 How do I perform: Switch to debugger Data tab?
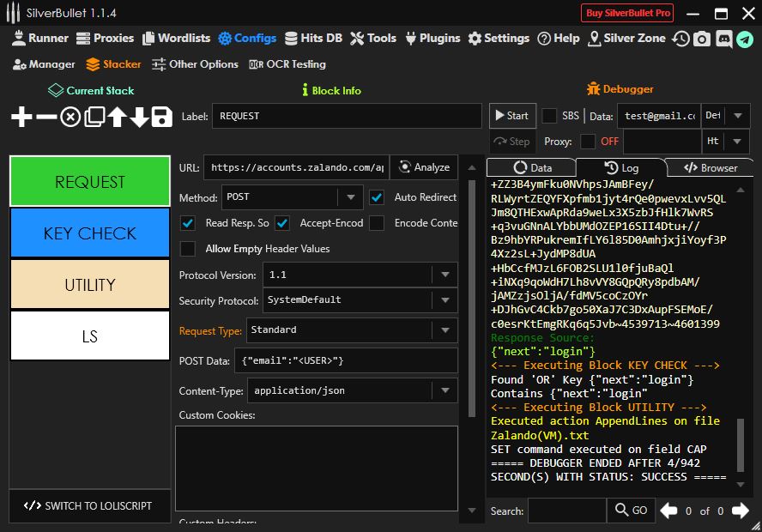pyautogui.click(x=532, y=167)
